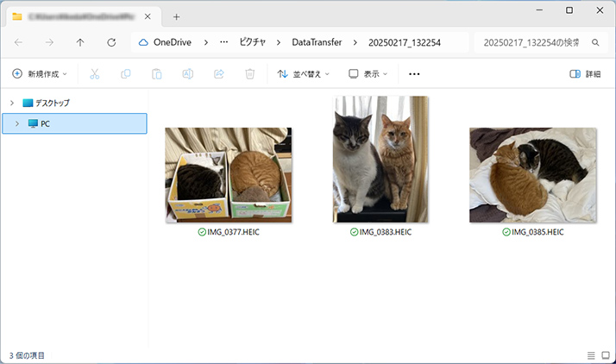Click the Cut scissors icon
The image size is (616, 364).
(x=95, y=74)
